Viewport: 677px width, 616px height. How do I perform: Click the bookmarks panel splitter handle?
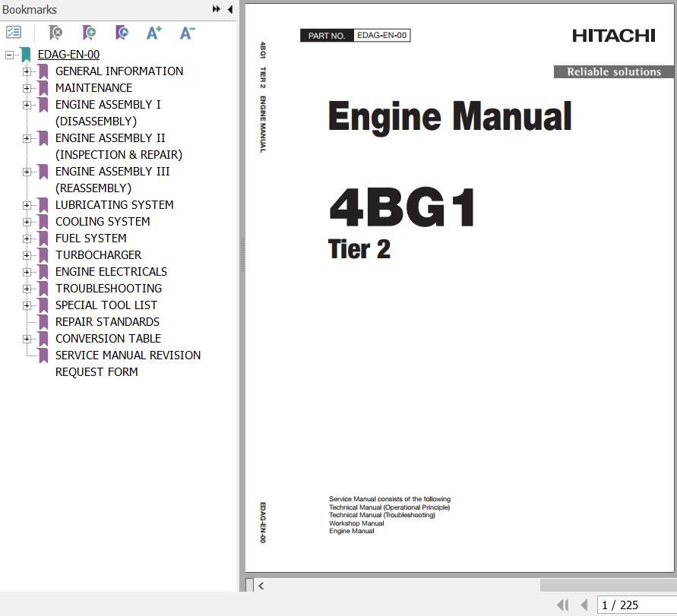[x=242, y=254]
